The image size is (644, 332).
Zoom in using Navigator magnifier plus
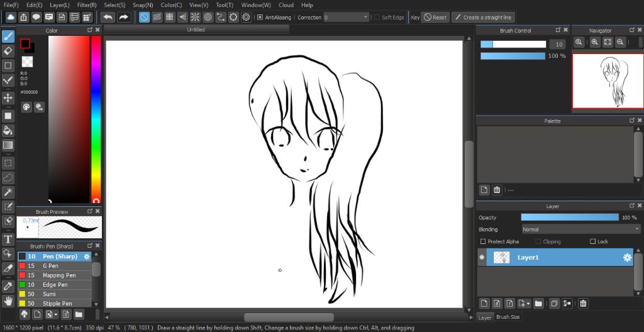[x=595, y=42]
